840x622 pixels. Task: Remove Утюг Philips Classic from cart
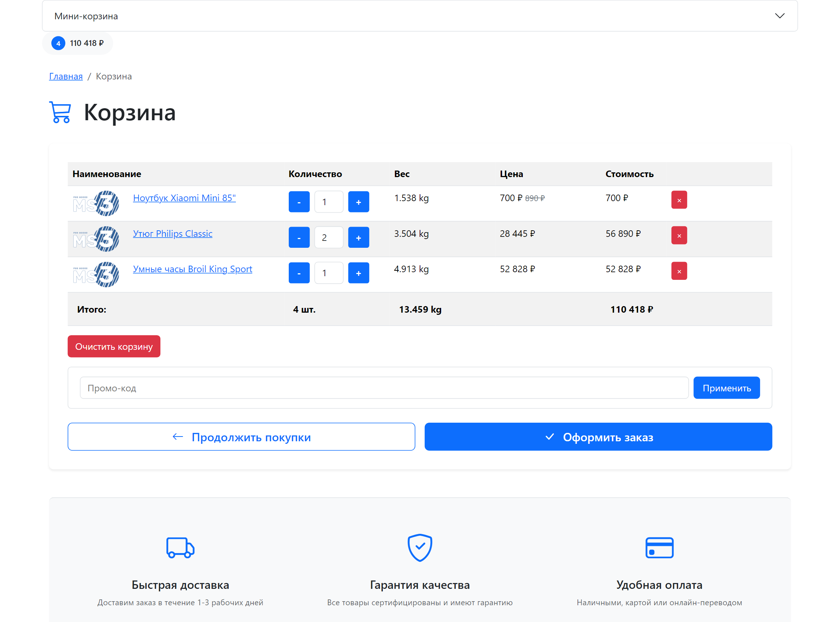point(679,235)
